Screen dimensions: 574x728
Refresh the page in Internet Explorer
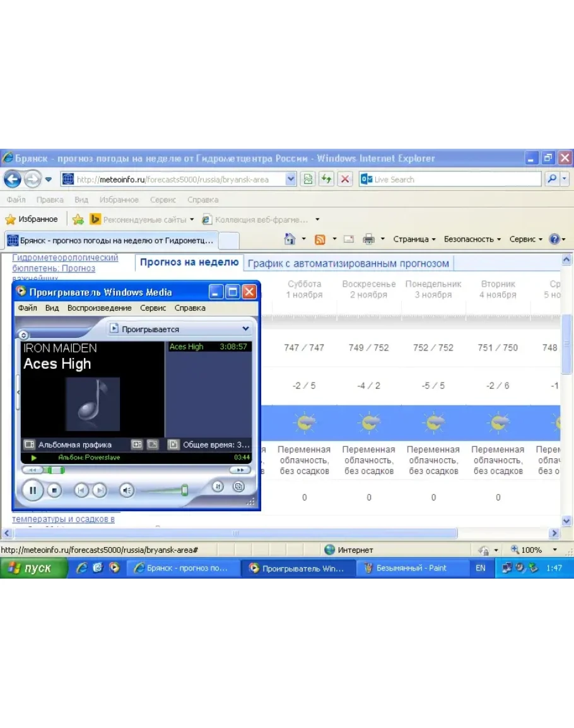click(326, 179)
